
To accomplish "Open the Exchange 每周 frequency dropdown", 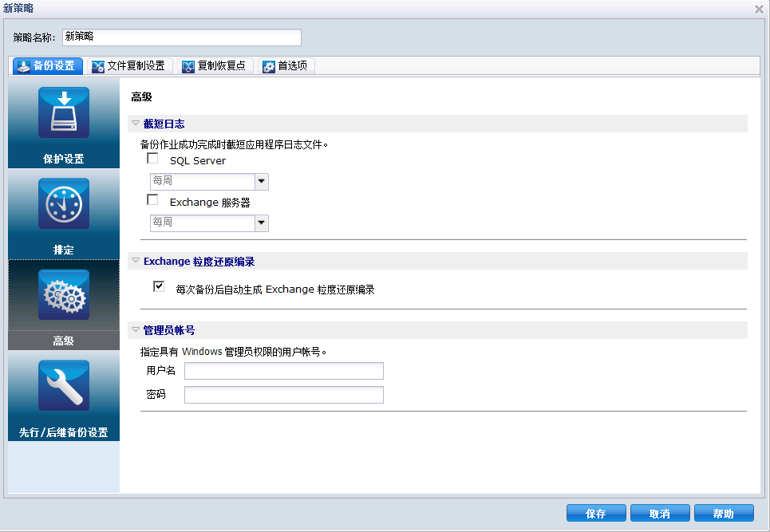I will [x=261, y=223].
